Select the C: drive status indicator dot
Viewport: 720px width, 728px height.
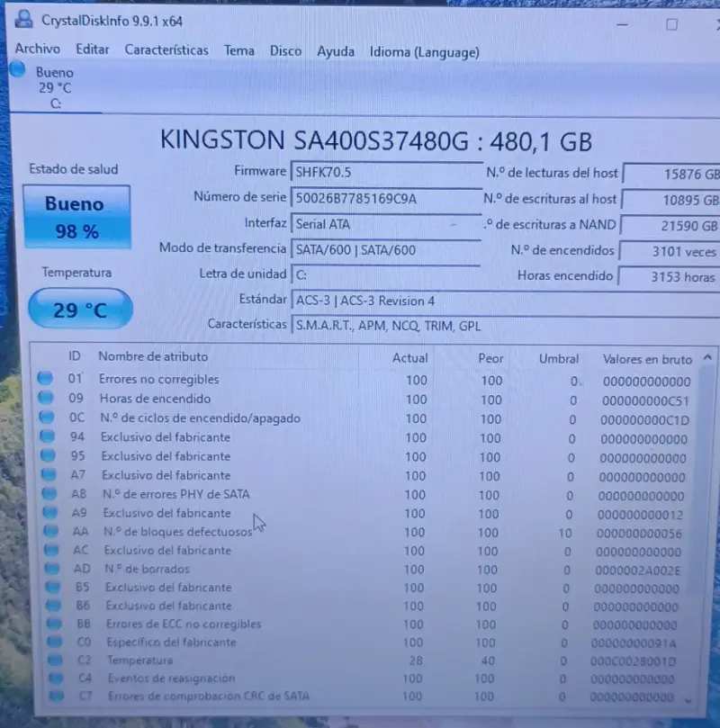point(18,70)
